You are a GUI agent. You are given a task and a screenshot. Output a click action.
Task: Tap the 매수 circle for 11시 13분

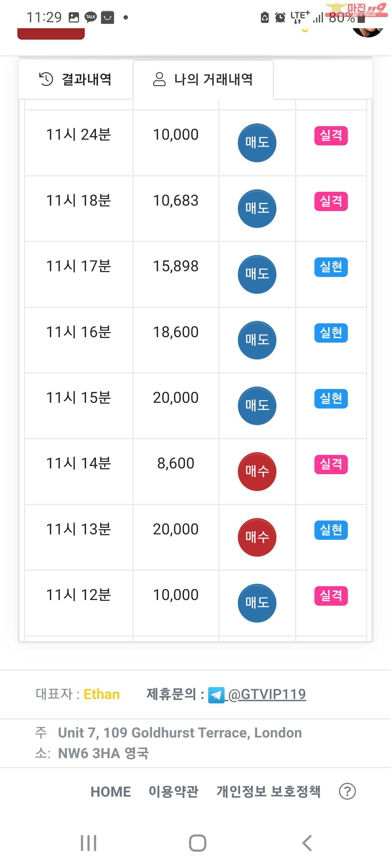tap(257, 537)
